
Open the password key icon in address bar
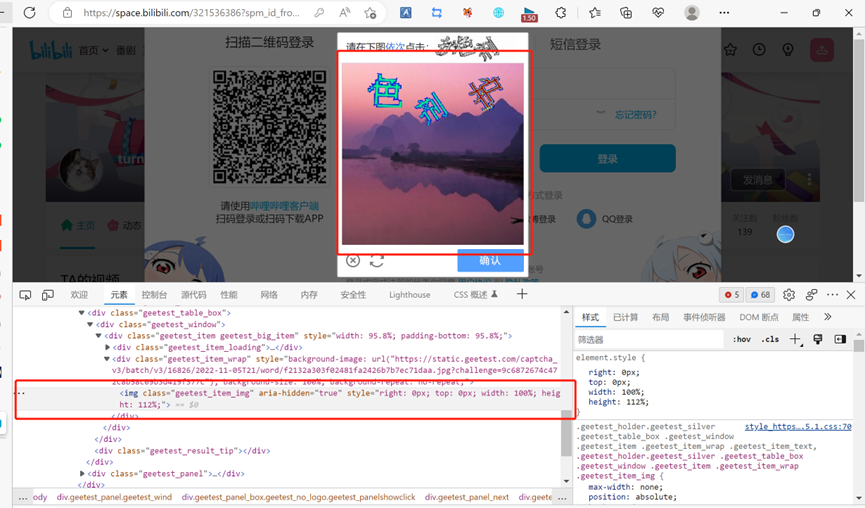(x=319, y=12)
